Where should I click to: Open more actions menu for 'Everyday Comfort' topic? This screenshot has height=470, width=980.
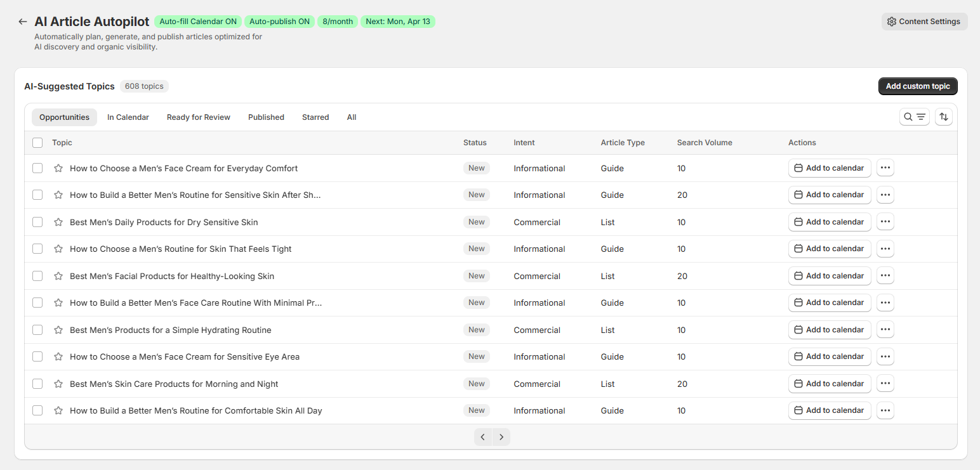click(x=885, y=168)
